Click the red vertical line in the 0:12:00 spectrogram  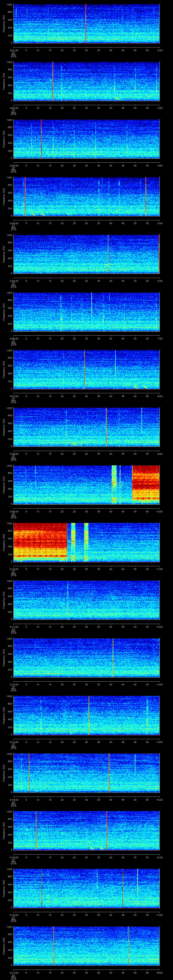pyautogui.click(x=113, y=658)
